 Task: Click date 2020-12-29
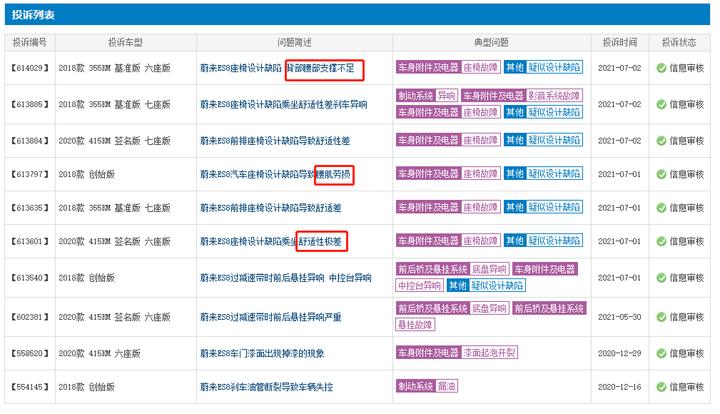coord(619,353)
